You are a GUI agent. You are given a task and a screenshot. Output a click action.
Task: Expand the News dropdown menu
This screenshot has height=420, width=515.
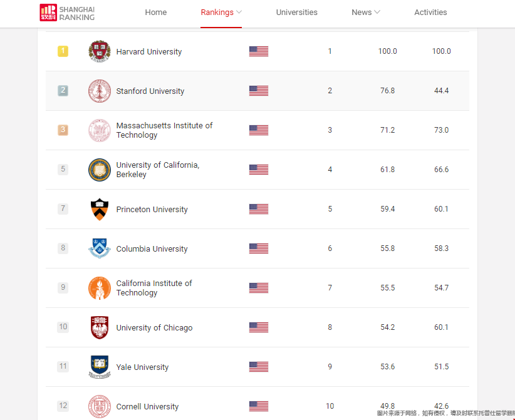(366, 13)
